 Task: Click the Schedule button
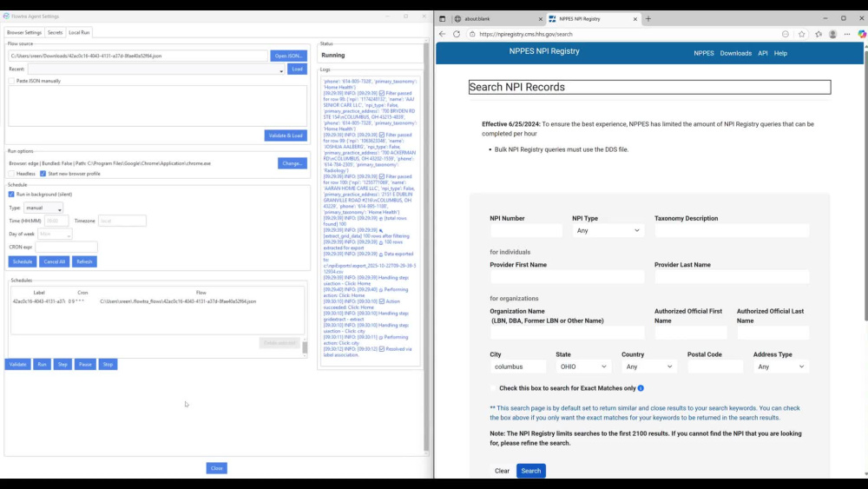pos(23,261)
